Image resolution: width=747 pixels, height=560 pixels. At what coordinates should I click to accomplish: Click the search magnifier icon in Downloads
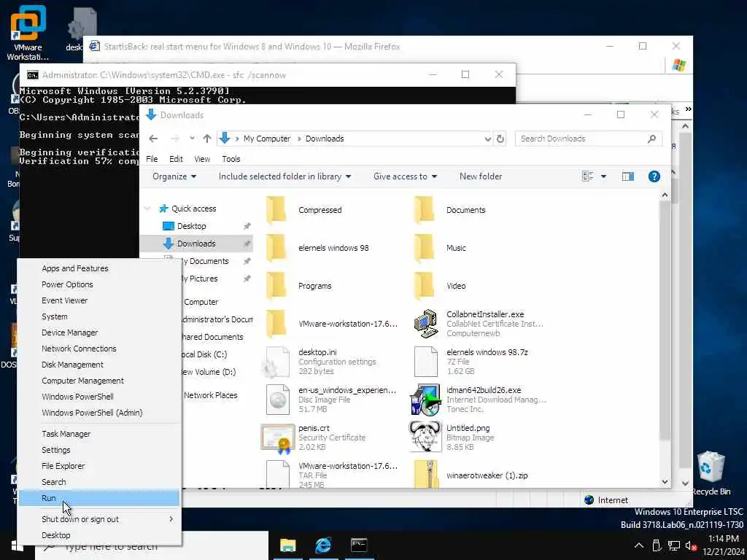tap(651, 139)
